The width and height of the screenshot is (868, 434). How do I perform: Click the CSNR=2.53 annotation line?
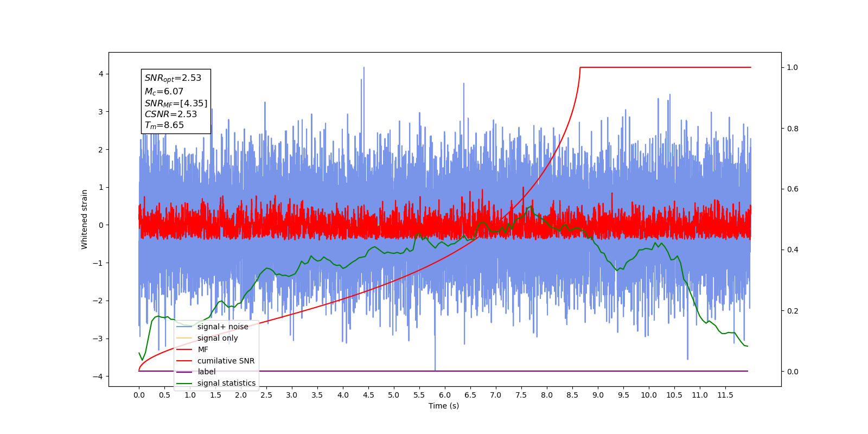(171, 114)
